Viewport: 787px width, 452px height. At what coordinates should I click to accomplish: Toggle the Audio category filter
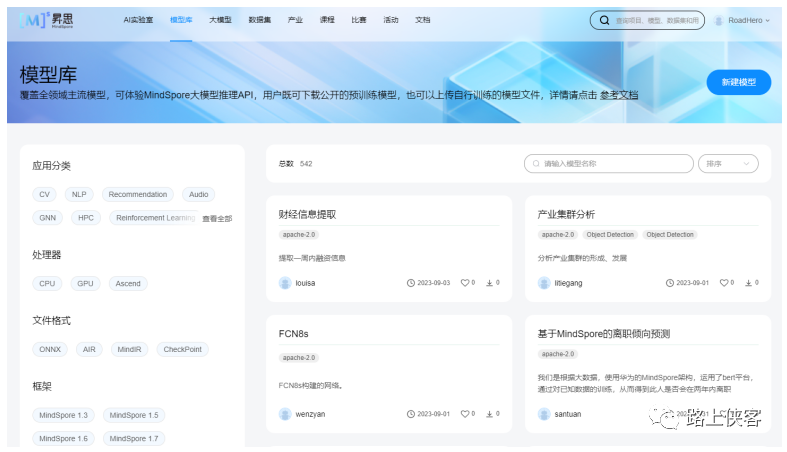[x=198, y=194]
